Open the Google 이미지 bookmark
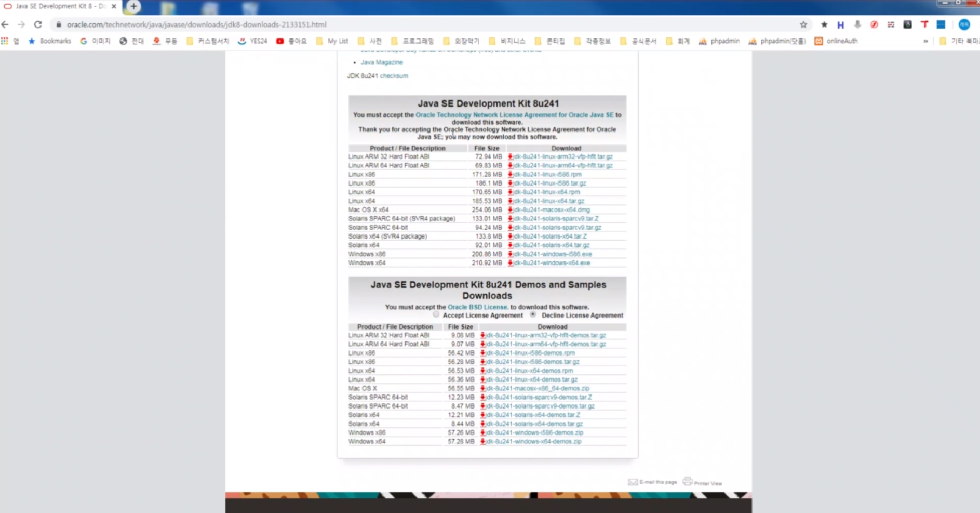The image size is (980, 513). click(x=95, y=41)
